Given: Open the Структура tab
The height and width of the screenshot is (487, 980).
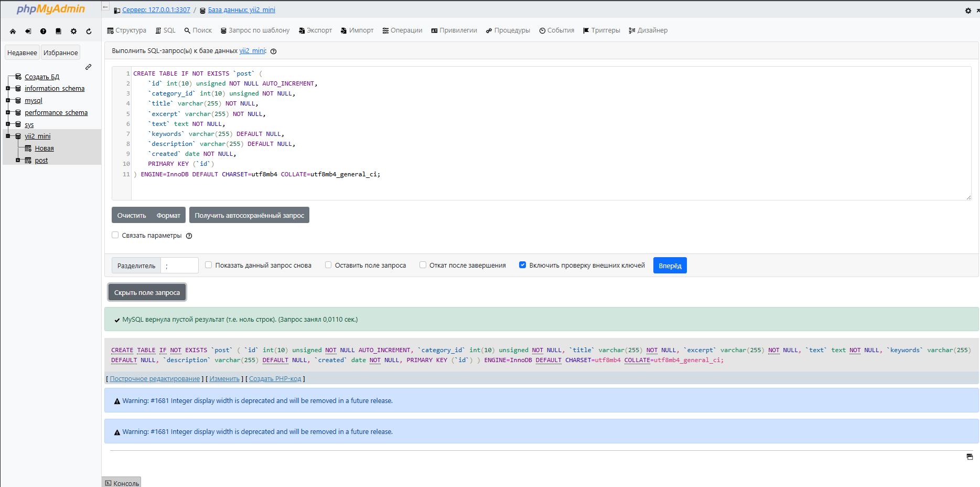Looking at the screenshot, I should pos(126,30).
